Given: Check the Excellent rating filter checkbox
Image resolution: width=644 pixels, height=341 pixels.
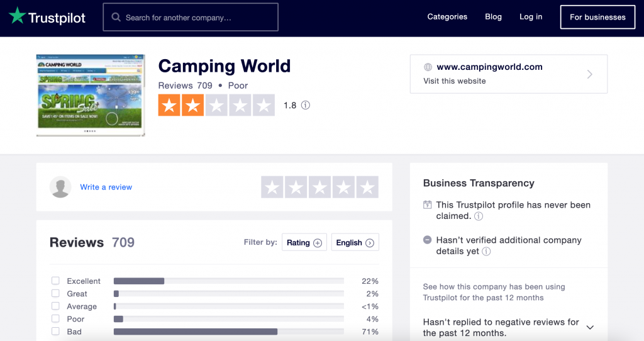Looking at the screenshot, I should [55, 281].
